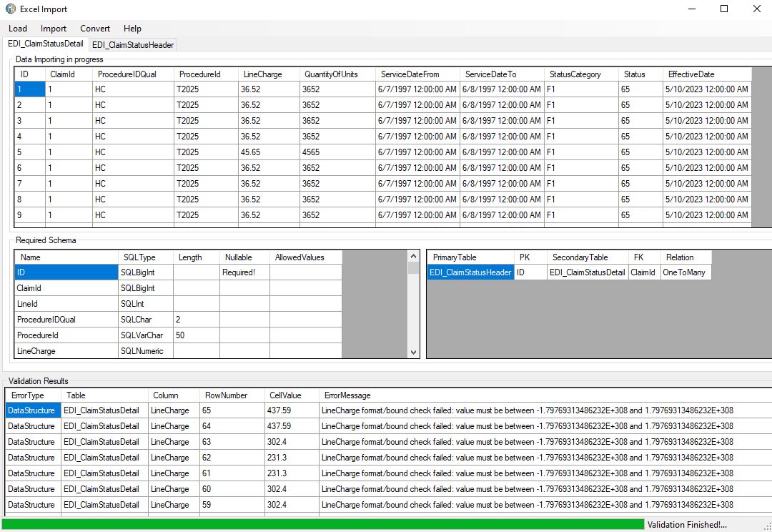Image resolution: width=772 pixels, height=532 pixels.
Task: Click the scroll up arrow in Required Schema grid
Action: point(413,256)
